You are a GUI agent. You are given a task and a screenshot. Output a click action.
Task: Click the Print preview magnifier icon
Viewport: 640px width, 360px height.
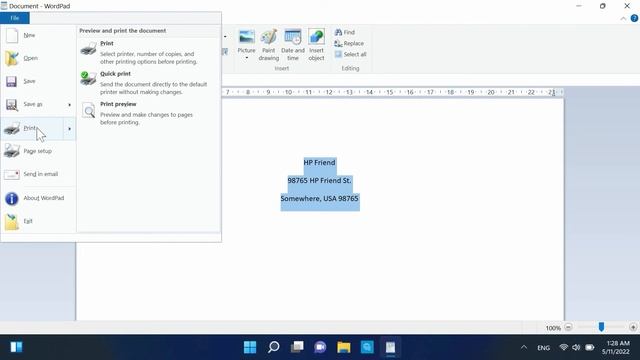pyautogui.click(x=89, y=111)
